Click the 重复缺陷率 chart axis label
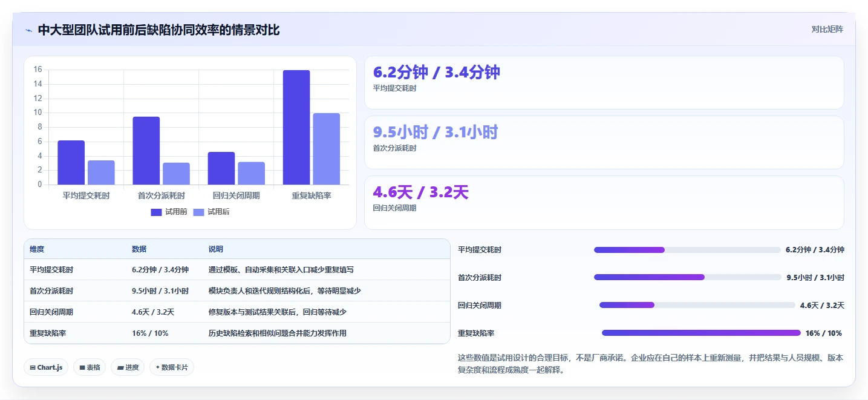Image resolution: width=868 pixels, height=400 pixels. [x=311, y=196]
